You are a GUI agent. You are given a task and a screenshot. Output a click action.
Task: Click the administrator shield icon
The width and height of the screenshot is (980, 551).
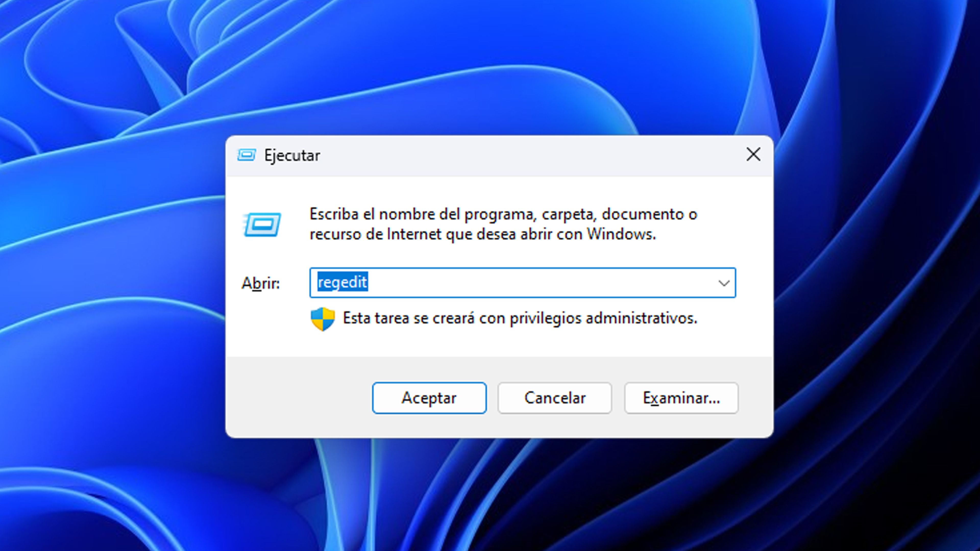coord(323,319)
